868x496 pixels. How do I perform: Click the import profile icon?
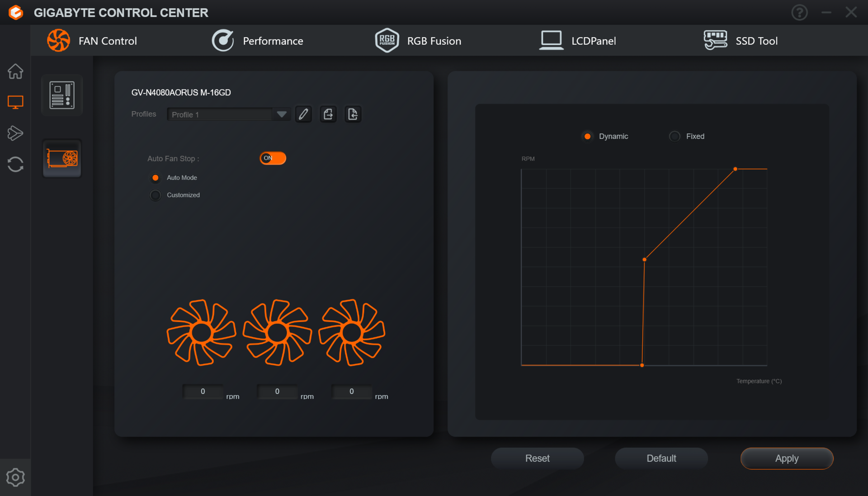point(353,114)
